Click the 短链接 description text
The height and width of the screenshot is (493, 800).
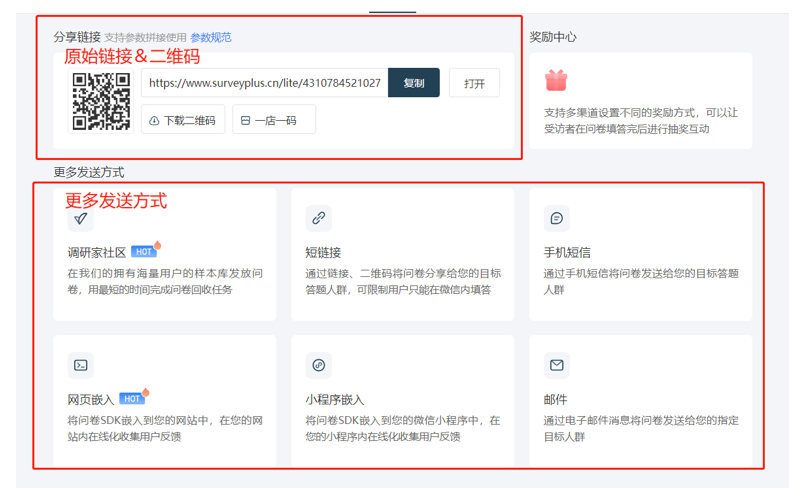pos(403,282)
